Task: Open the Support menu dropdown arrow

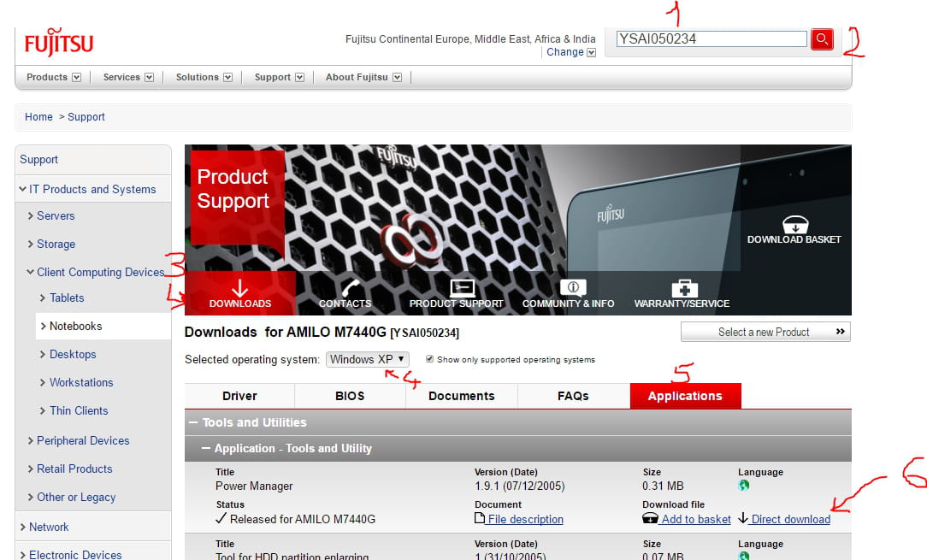Action: tap(300, 78)
